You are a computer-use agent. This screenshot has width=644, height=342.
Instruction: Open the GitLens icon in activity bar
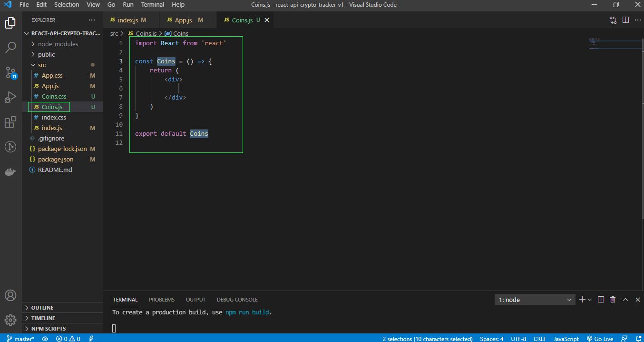[x=10, y=147]
